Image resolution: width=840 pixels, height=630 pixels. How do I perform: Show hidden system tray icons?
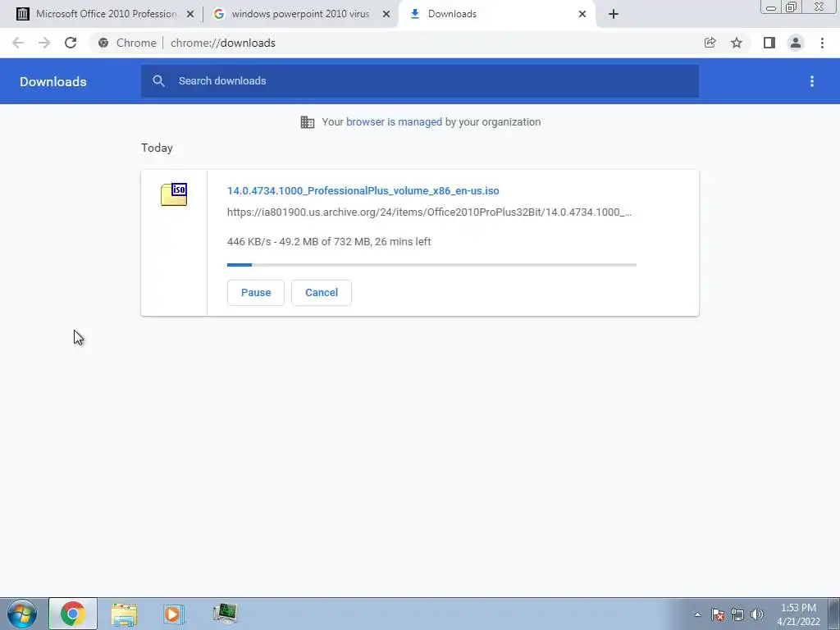point(697,614)
